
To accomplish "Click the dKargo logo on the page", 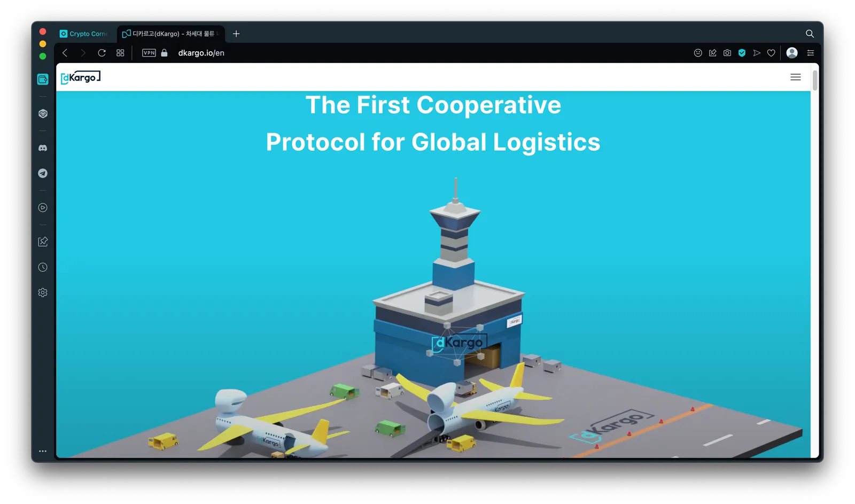I will (81, 77).
